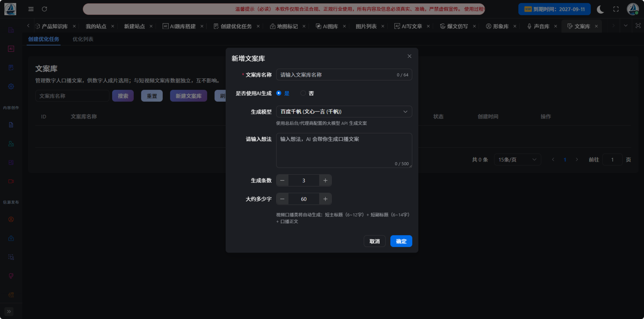Click the 确定 button
The width and height of the screenshot is (644, 319).
[401, 241]
